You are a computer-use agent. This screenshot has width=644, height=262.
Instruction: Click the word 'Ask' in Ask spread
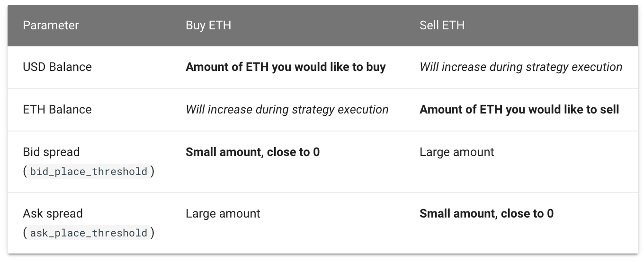[x=32, y=214]
